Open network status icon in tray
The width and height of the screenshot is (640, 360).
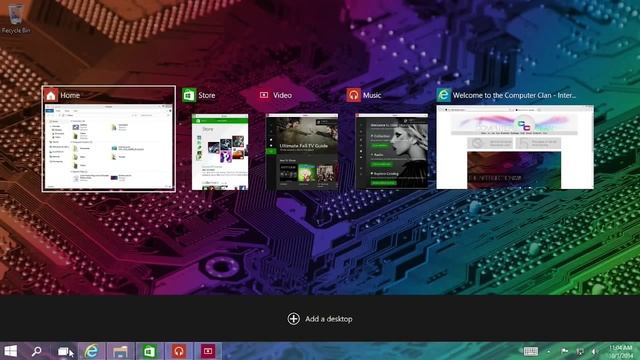[x=580, y=351]
